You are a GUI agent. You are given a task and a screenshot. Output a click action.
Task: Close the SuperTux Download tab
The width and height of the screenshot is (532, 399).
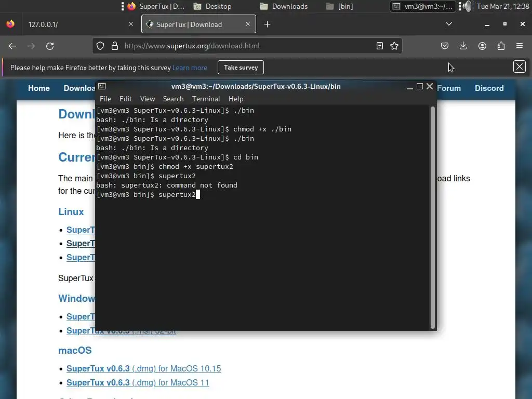click(x=248, y=24)
